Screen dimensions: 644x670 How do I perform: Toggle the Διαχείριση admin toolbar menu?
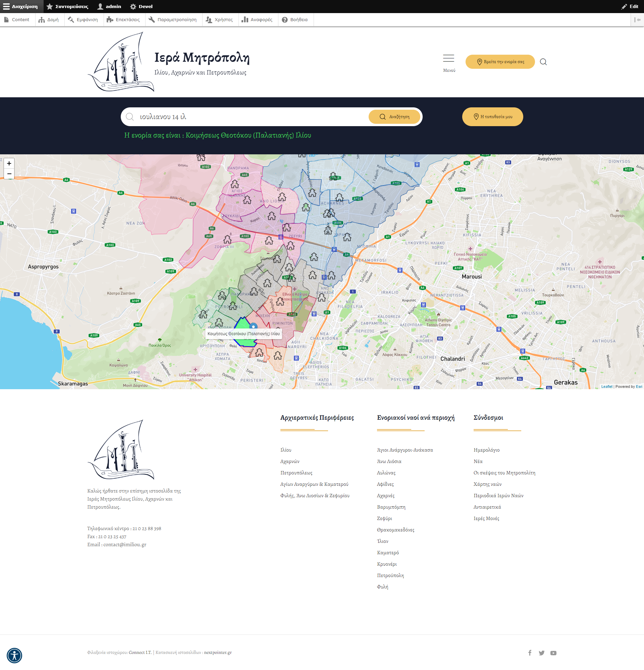tap(21, 6)
